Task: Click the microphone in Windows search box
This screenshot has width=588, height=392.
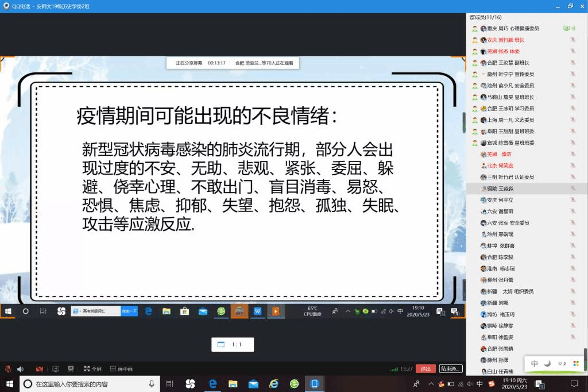Action: tap(152, 383)
